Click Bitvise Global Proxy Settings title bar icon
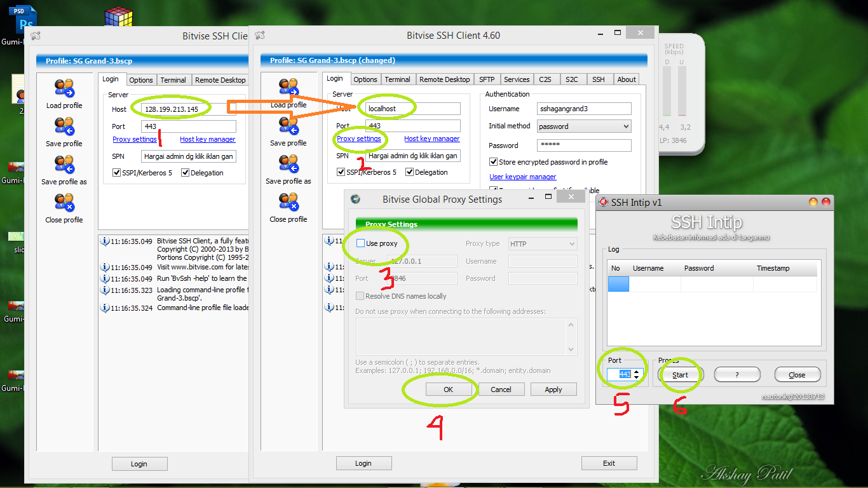 pos(355,199)
